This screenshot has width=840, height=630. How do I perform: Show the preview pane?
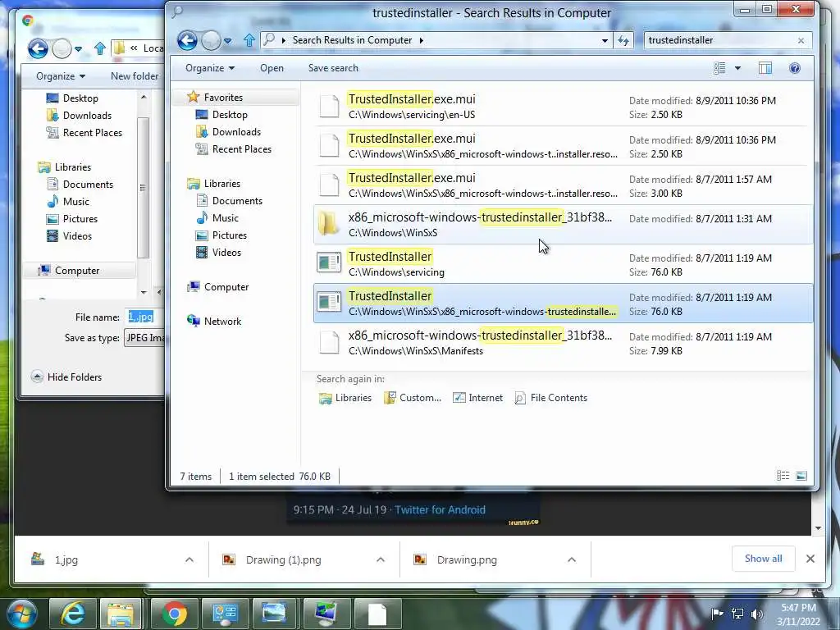pos(765,68)
